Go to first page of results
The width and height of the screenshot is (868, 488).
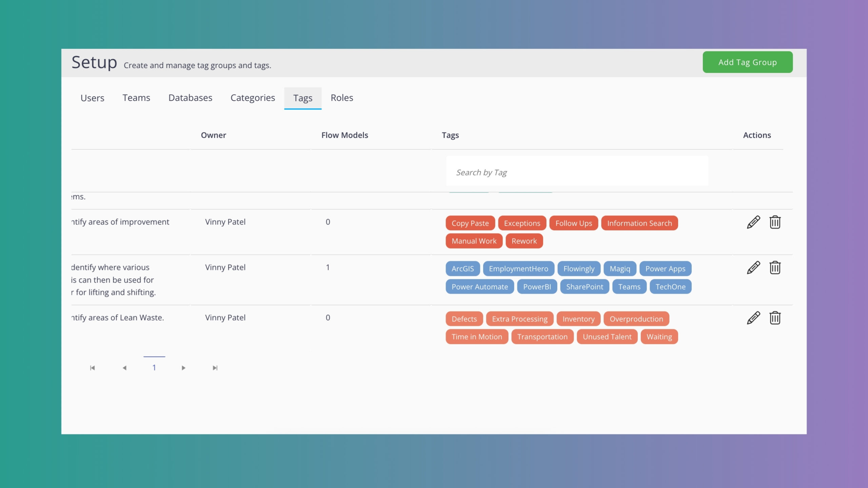click(x=92, y=368)
